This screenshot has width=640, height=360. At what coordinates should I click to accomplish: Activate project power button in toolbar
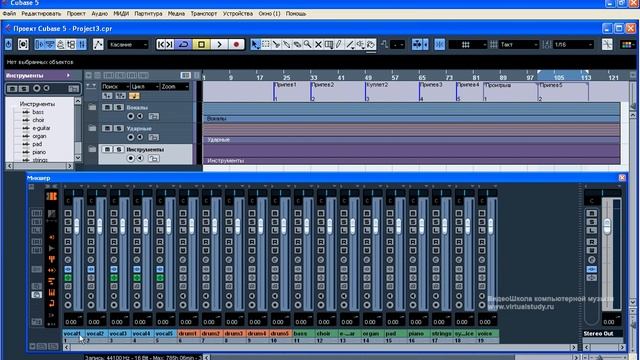(x=9, y=44)
